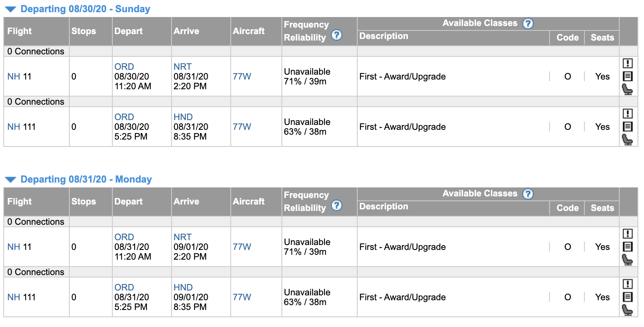Image resolution: width=644 pixels, height=327 pixels.
Task: Open Frequency Reliability help icon in Monday table
Action: pyautogui.click(x=336, y=206)
